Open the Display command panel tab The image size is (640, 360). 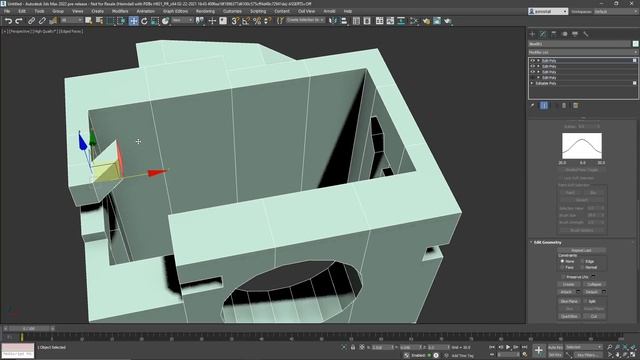pos(575,34)
